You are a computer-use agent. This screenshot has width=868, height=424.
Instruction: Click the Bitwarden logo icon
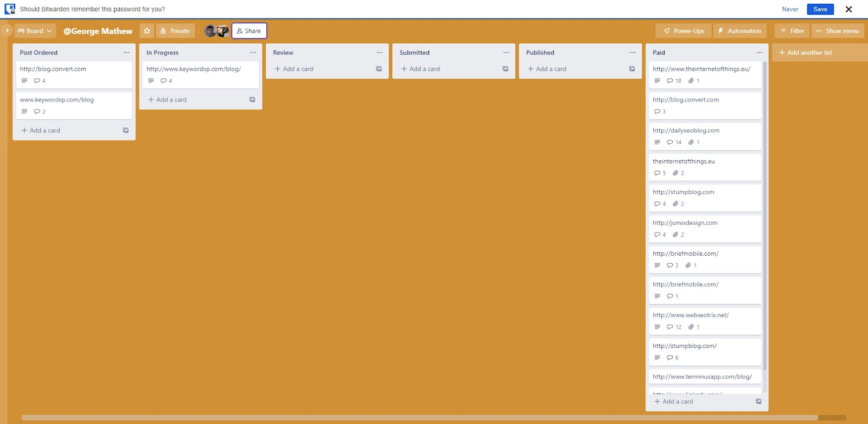[x=10, y=9]
